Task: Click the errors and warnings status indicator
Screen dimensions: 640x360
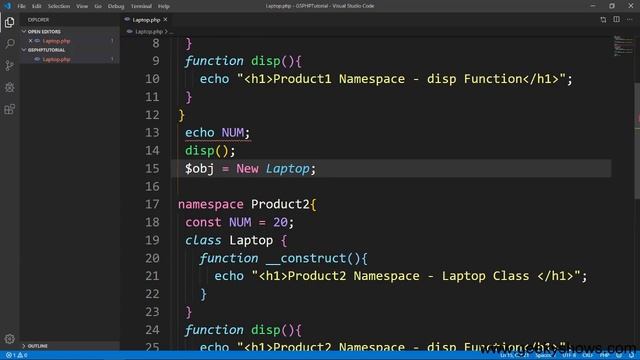Action: [x=16, y=355]
